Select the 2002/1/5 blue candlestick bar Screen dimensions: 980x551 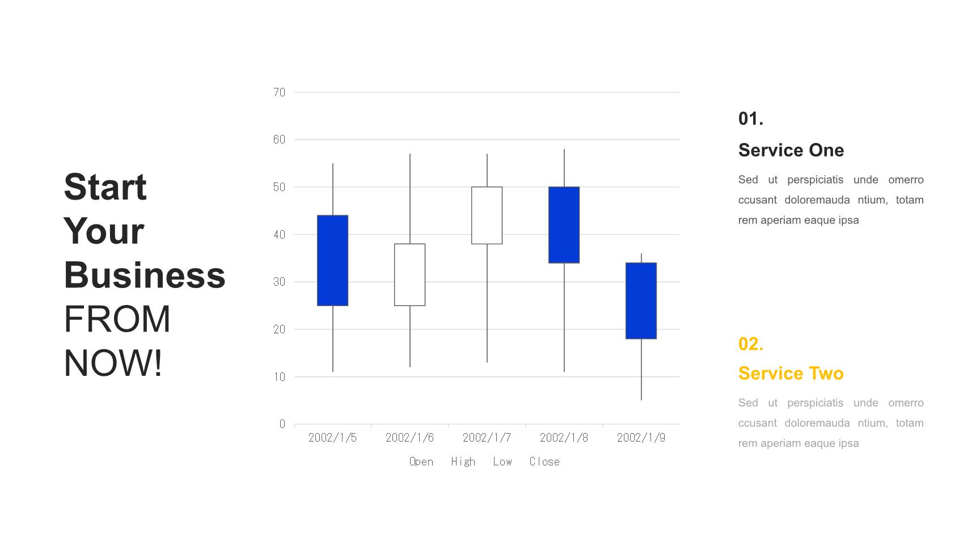click(x=332, y=260)
